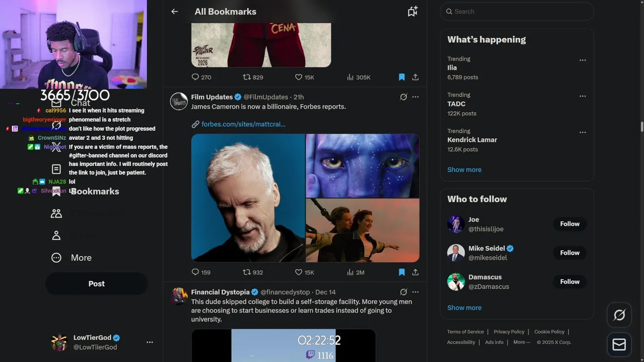Follow Mike Seidel

point(570,253)
